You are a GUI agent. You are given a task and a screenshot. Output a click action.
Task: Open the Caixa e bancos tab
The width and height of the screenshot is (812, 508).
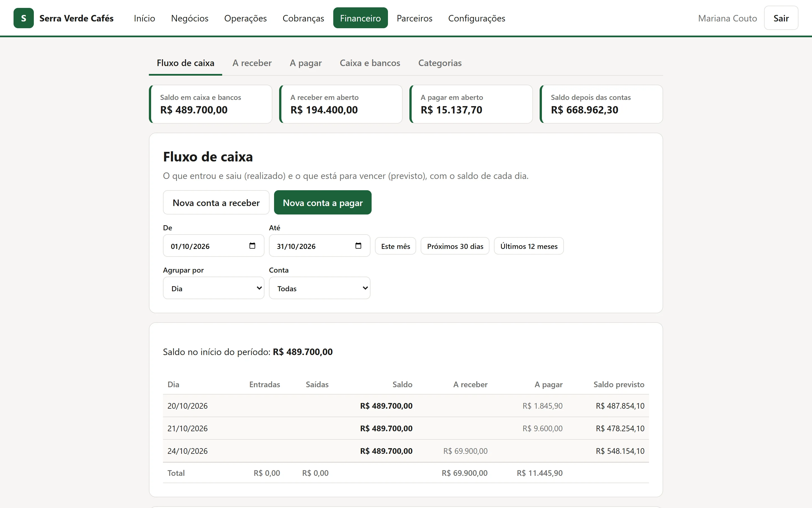click(x=370, y=63)
